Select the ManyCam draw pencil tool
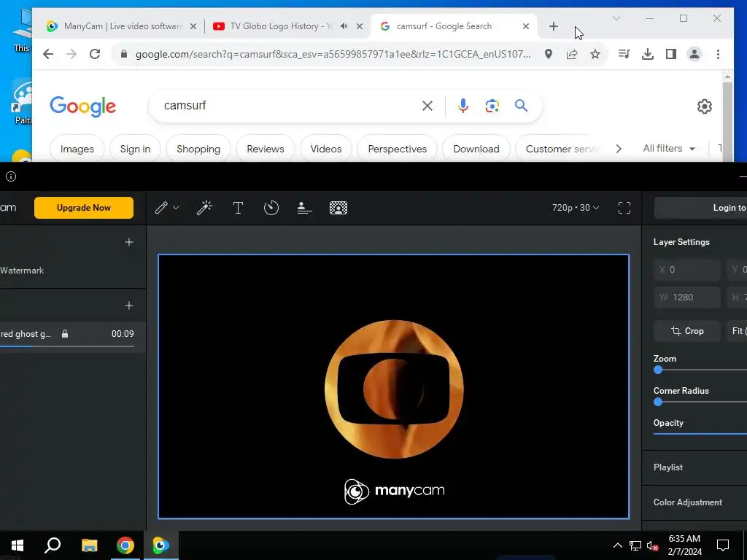The image size is (747, 560). [x=161, y=208]
